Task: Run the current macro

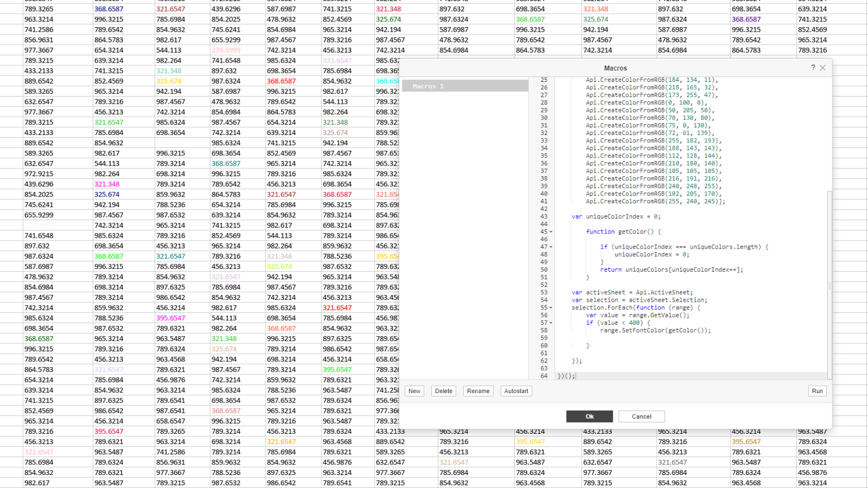Action: [817, 391]
